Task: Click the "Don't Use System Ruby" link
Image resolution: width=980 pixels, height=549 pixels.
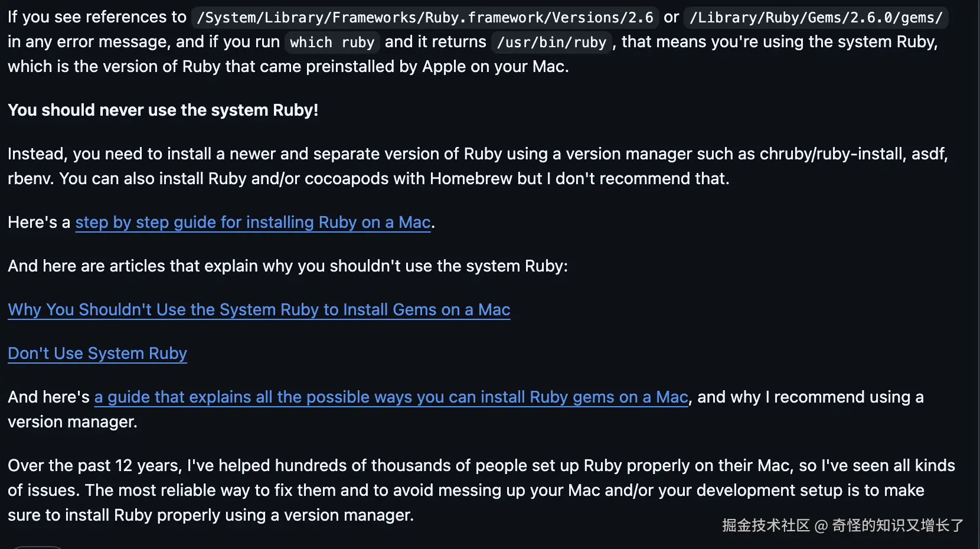Action: (97, 354)
